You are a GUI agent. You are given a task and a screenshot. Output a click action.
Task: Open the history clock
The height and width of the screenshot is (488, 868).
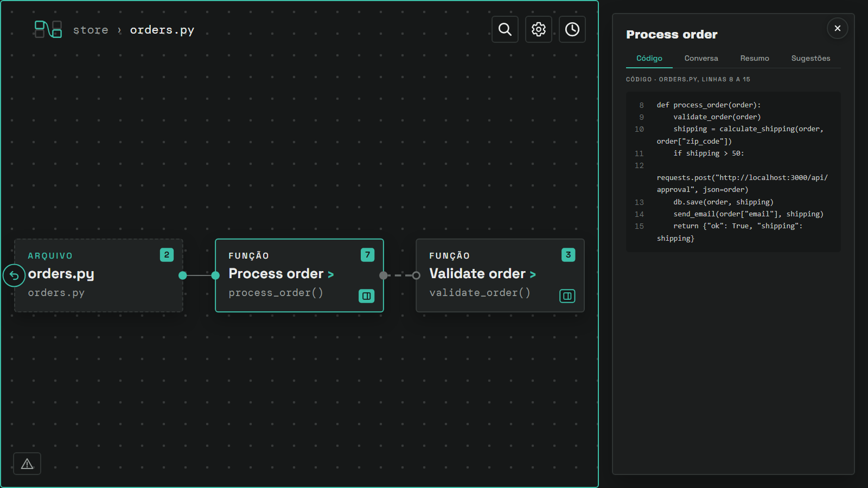[x=572, y=29]
